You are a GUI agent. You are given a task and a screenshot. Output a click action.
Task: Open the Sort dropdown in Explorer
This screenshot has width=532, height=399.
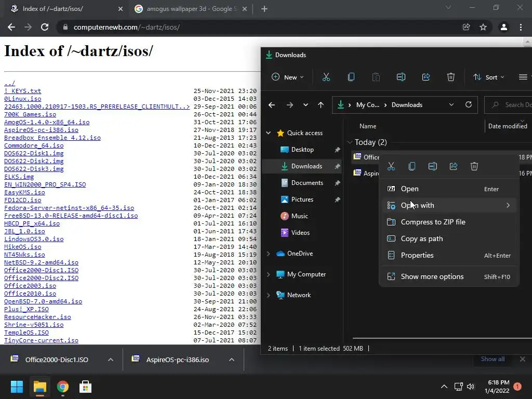488,77
